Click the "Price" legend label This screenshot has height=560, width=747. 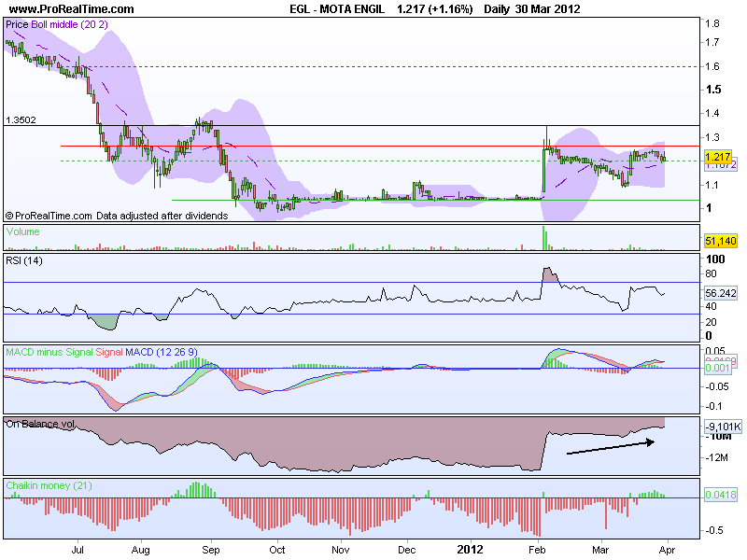[17, 24]
